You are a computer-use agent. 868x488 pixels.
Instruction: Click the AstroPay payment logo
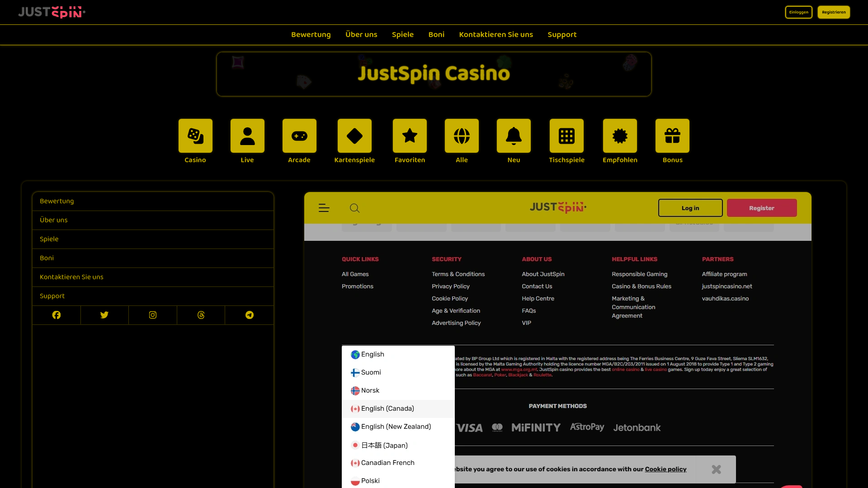587,427
